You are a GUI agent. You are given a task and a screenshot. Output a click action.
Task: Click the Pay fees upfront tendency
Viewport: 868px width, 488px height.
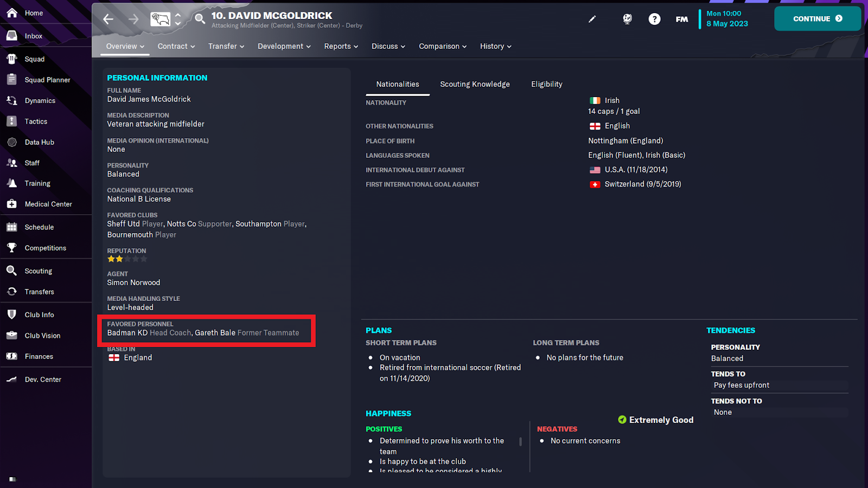pos(742,385)
